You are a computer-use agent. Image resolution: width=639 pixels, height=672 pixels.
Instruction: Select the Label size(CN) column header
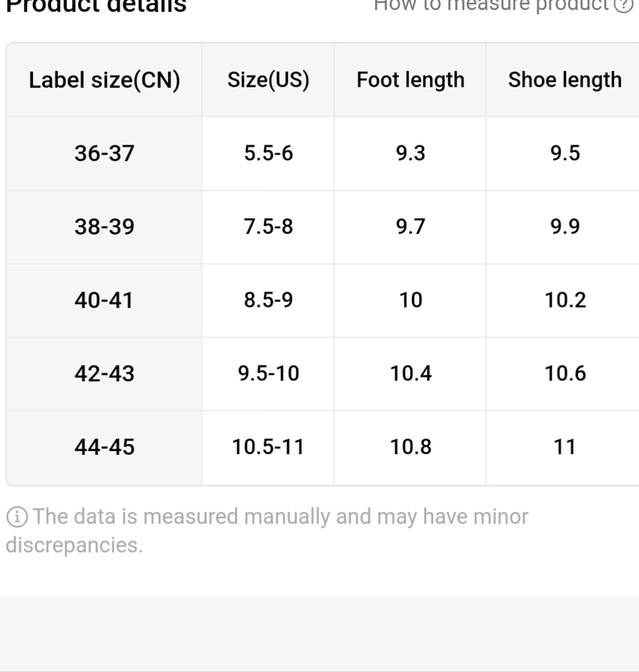104,80
